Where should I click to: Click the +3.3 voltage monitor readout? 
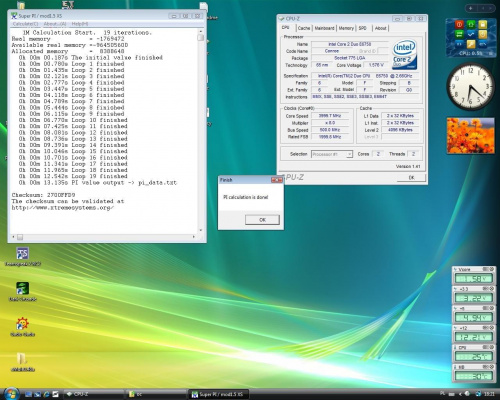473,298
